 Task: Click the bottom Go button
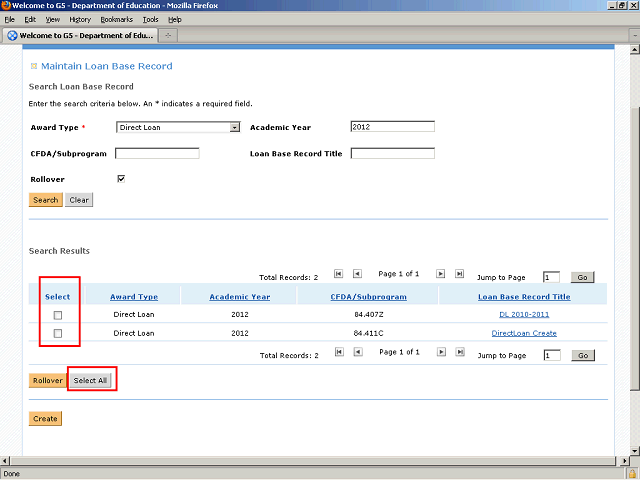583,356
